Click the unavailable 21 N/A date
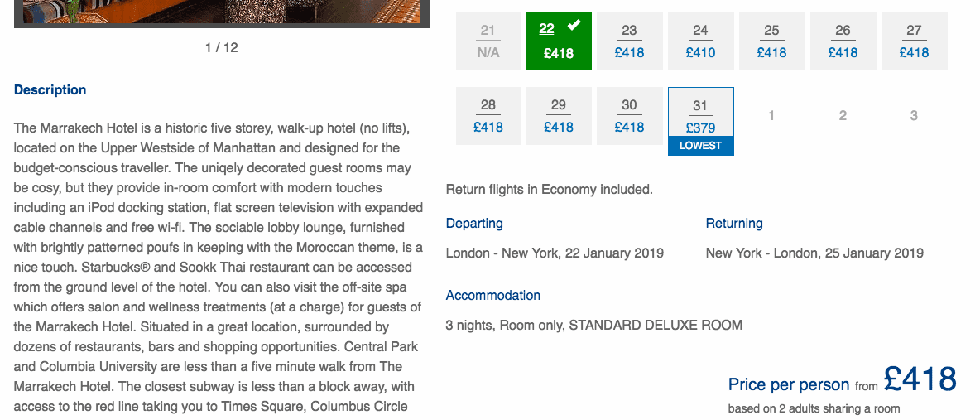 pos(488,41)
